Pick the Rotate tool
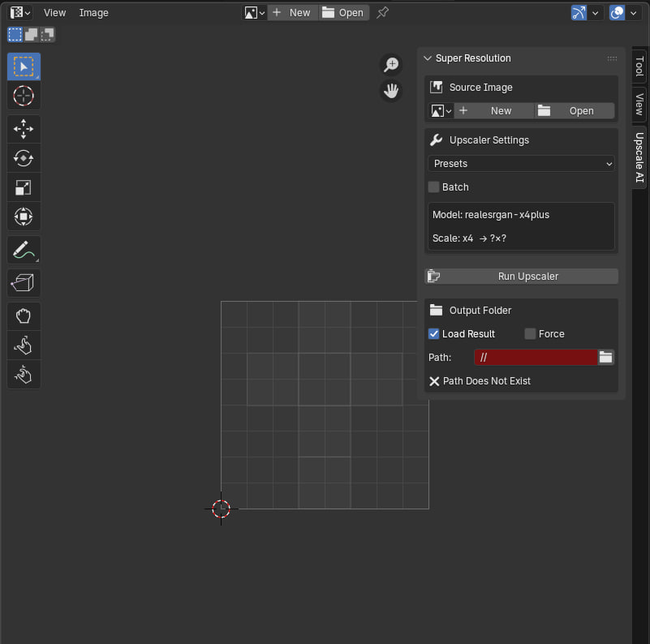Image resolution: width=650 pixels, height=644 pixels. pos(24,158)
